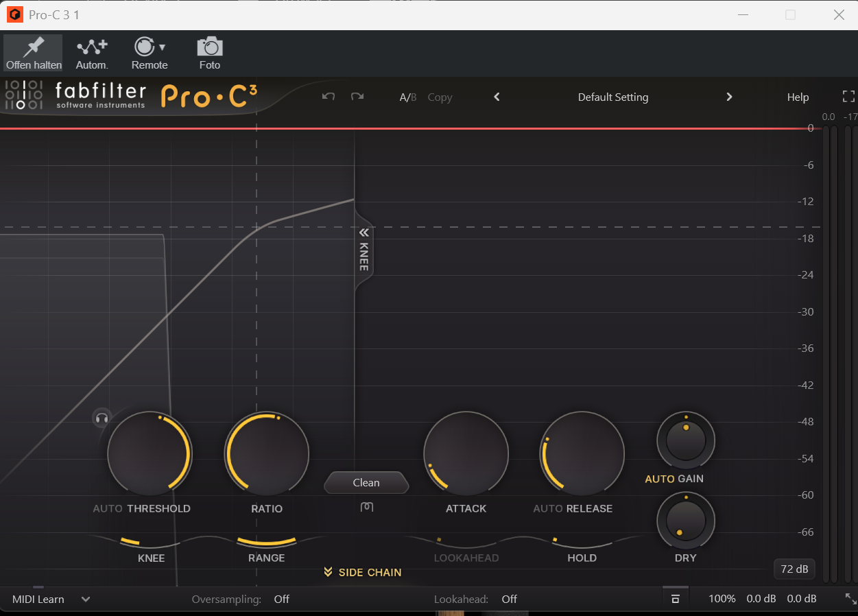Toggle the bottom-bar Lookahead Off setting
858x616 pixels.
[x=510, y=599]
